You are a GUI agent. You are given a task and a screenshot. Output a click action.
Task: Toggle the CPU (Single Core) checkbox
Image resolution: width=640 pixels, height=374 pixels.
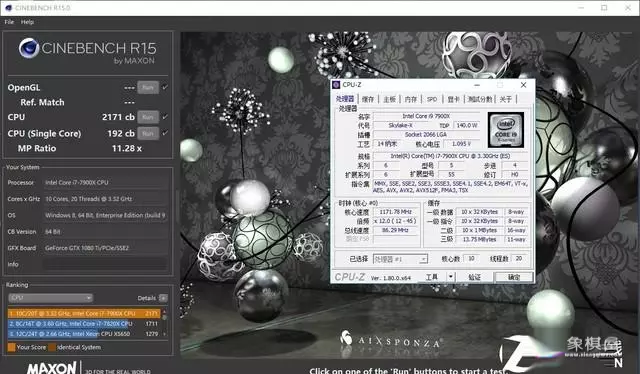tap(165, 134)
